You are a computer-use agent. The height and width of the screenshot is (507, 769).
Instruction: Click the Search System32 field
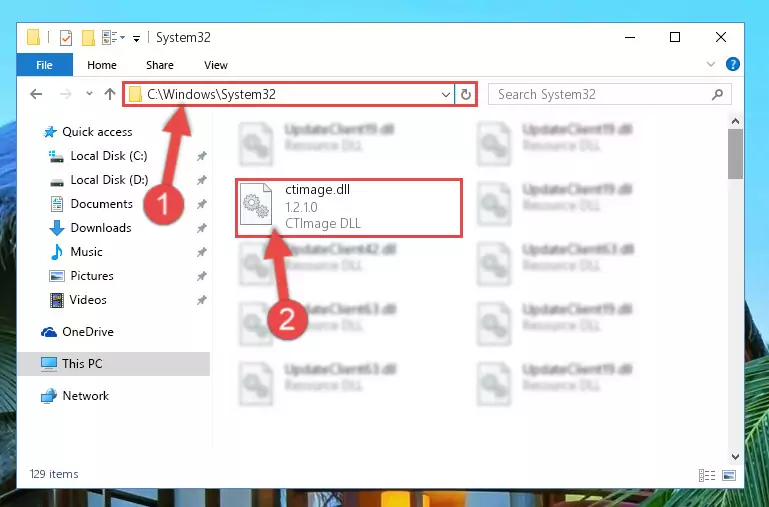(x=610, y=94)
